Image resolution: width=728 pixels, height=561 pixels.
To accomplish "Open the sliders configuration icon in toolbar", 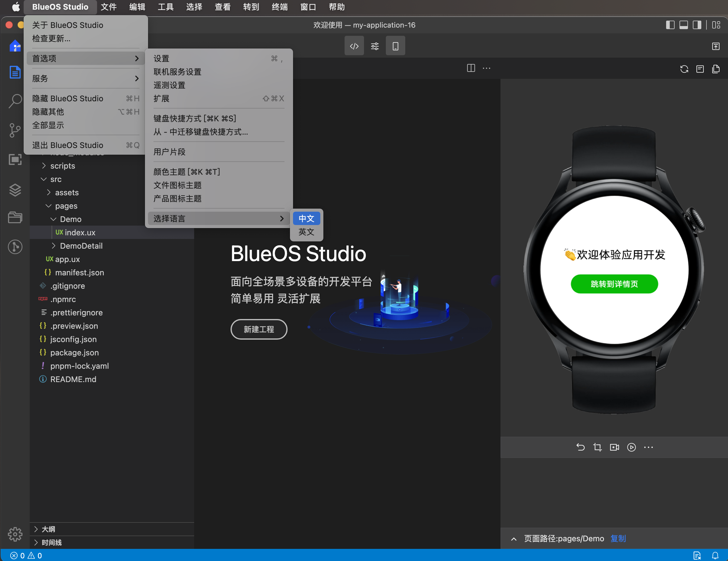I will click(x=375, y=46).
